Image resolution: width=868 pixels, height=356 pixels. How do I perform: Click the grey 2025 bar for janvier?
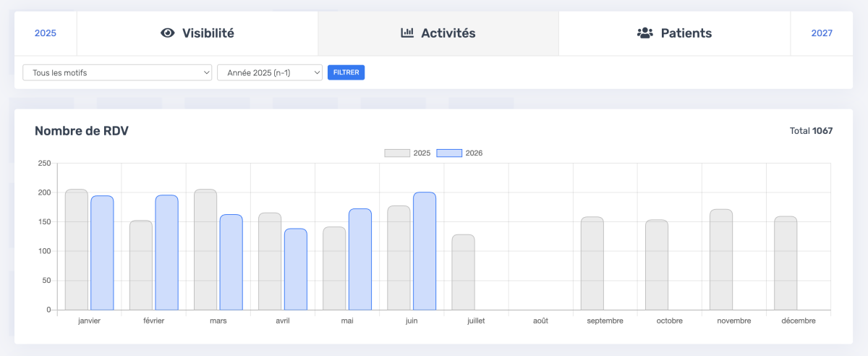click(x=77, y=250)
